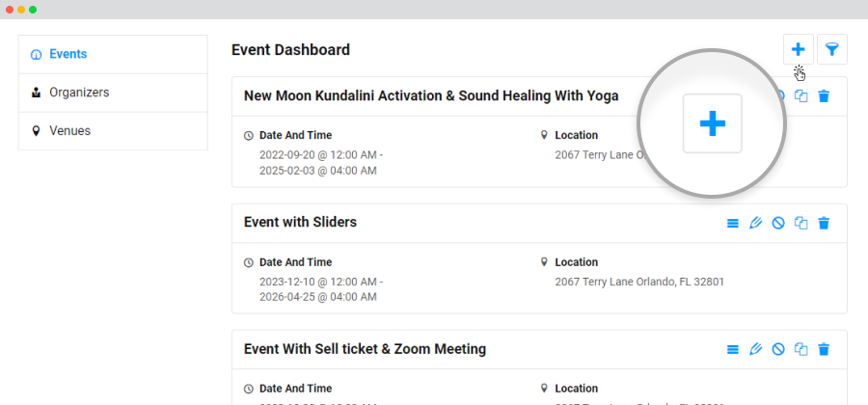
Task: Click the magnified plus icon in the zoom circle
Action: (x=713, y=123)
